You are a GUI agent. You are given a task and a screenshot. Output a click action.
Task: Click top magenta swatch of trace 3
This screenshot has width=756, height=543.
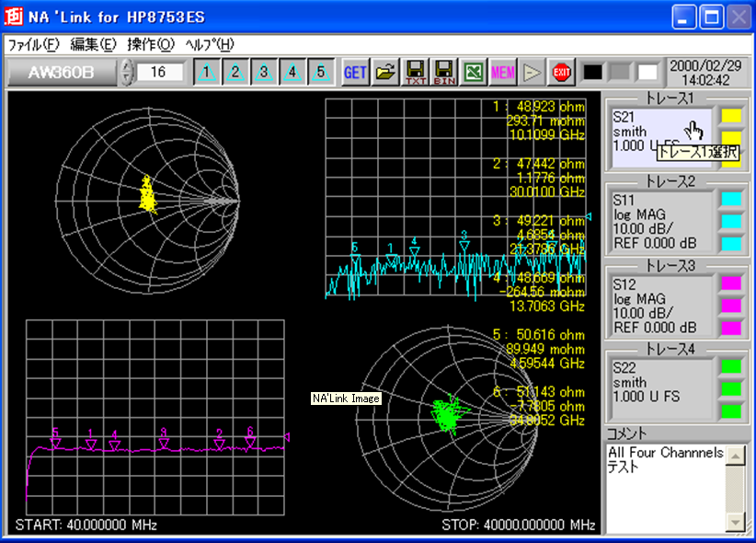[731, 283]
